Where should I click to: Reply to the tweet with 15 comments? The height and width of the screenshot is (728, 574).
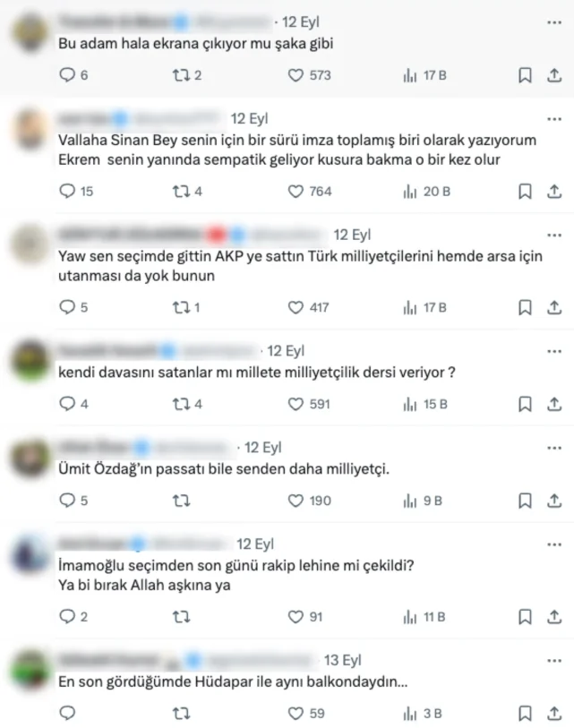point(76,192)
